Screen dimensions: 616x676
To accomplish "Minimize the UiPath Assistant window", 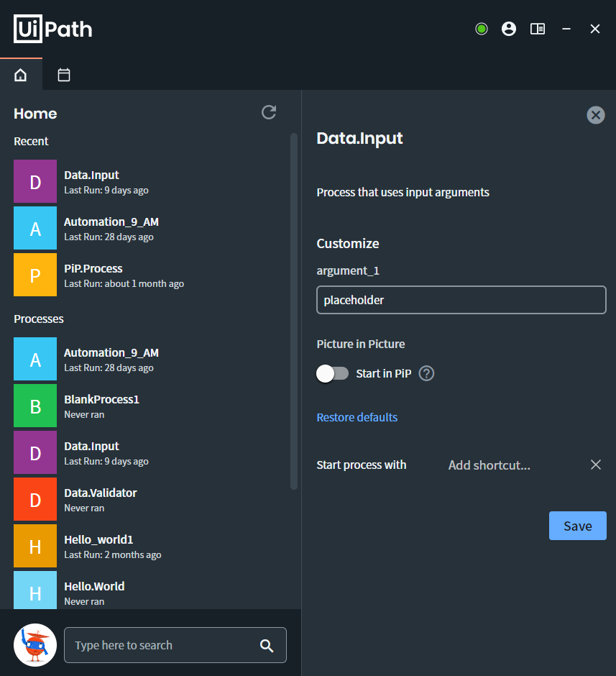I will (x=566, y=29).
